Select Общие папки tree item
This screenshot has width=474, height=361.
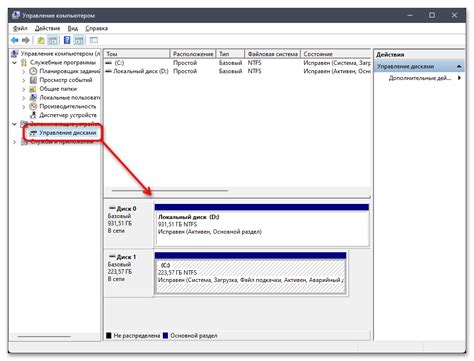tap(58, 89)
